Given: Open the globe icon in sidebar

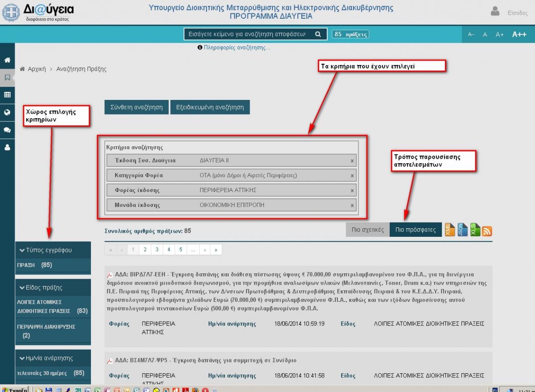Looking at the screenshot, I should [x=7, y=112].
